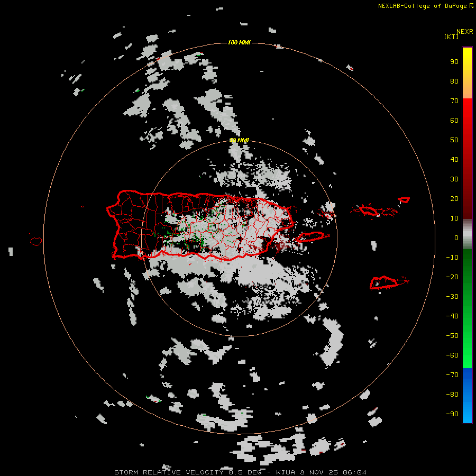The height and width of the screenshot is (476, 476).
Task: Click the -80 scale label
Action: (x=452, y=395)
